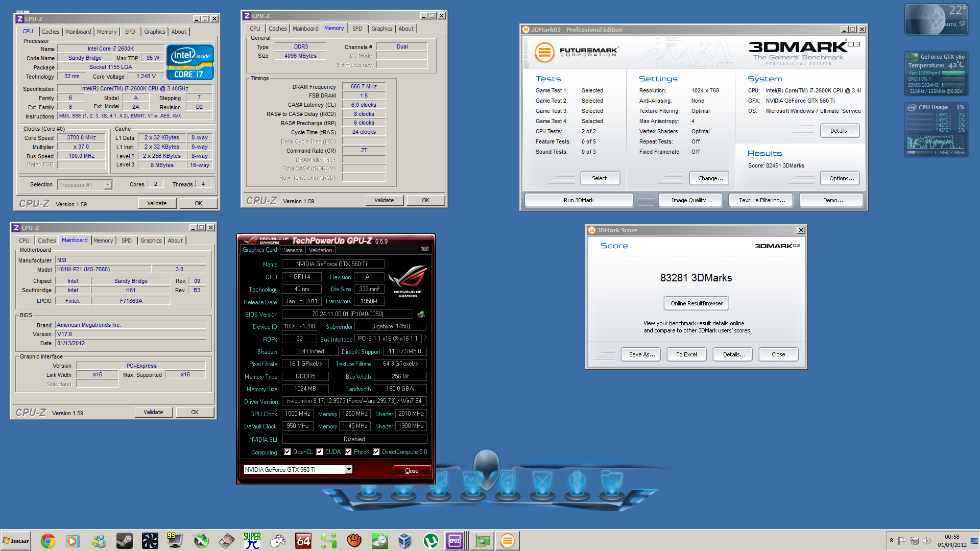Click Change... settings button in 3DMark03
The height and width of the screenshot is (551, 980).
pyautogui.click(x=710, y=178)
